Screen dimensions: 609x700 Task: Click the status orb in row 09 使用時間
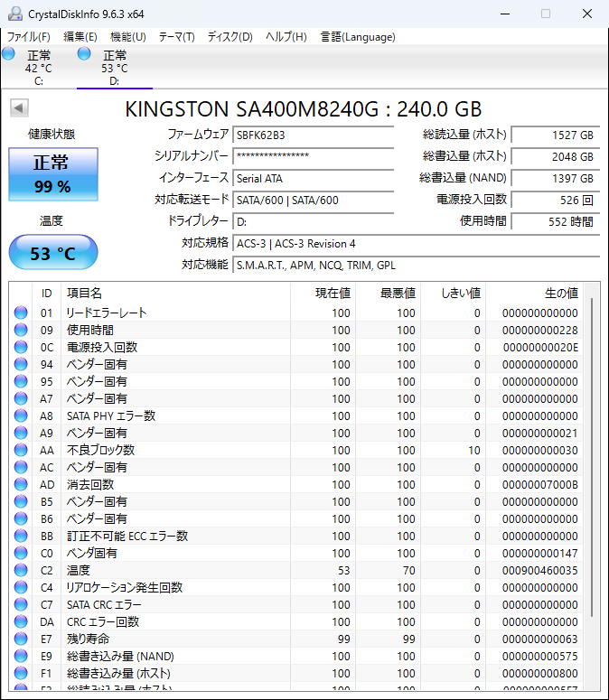21,330
